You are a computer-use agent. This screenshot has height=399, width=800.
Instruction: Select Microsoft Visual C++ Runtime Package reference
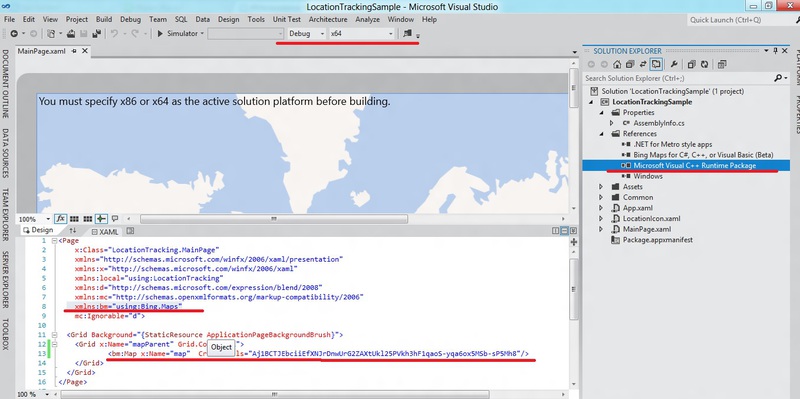tap(694, 165)
